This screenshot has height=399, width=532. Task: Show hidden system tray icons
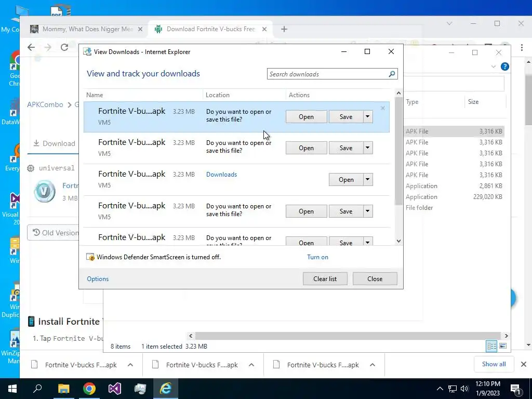point(440,389)
